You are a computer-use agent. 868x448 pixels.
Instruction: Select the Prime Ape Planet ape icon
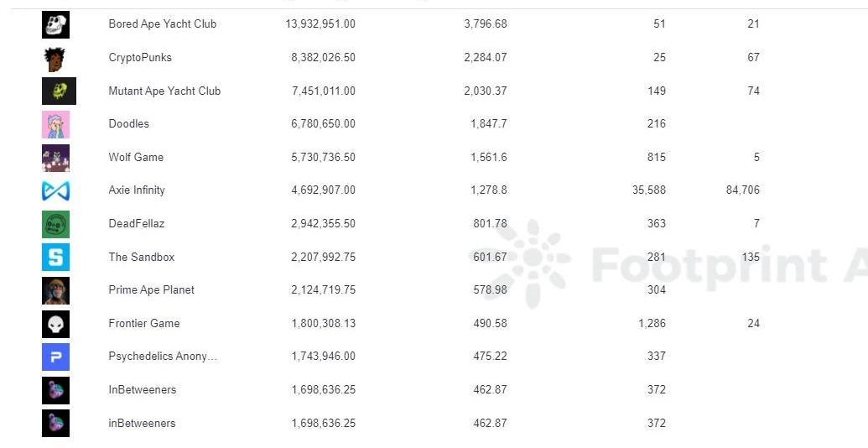(56, 290)
